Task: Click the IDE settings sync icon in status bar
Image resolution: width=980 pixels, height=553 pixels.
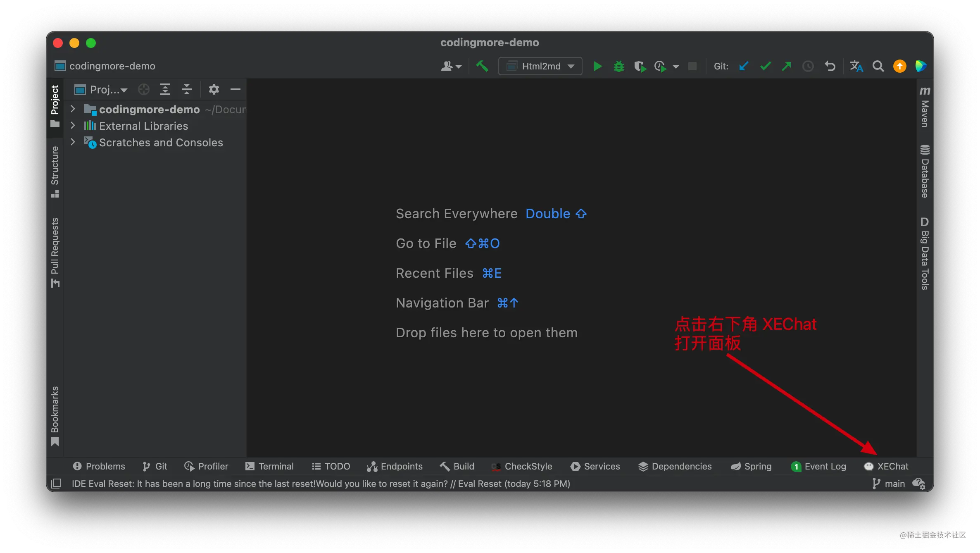Action: [918, 484]
